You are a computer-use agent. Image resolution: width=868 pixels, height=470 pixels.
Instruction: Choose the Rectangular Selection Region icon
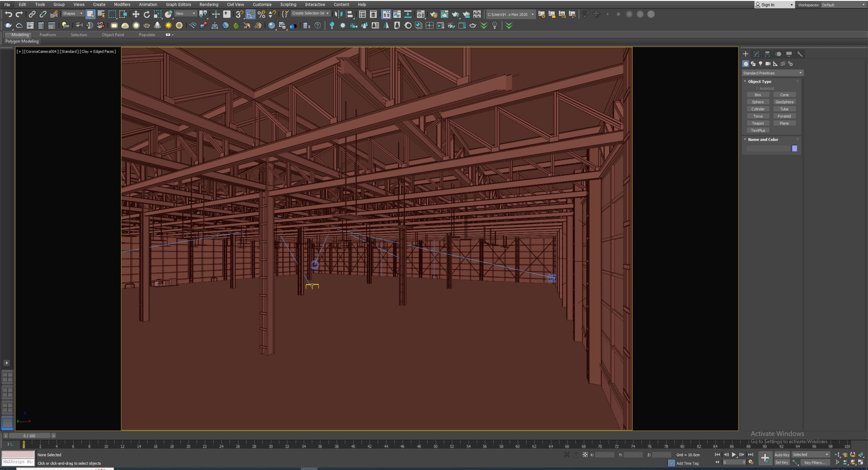point(112,14)
